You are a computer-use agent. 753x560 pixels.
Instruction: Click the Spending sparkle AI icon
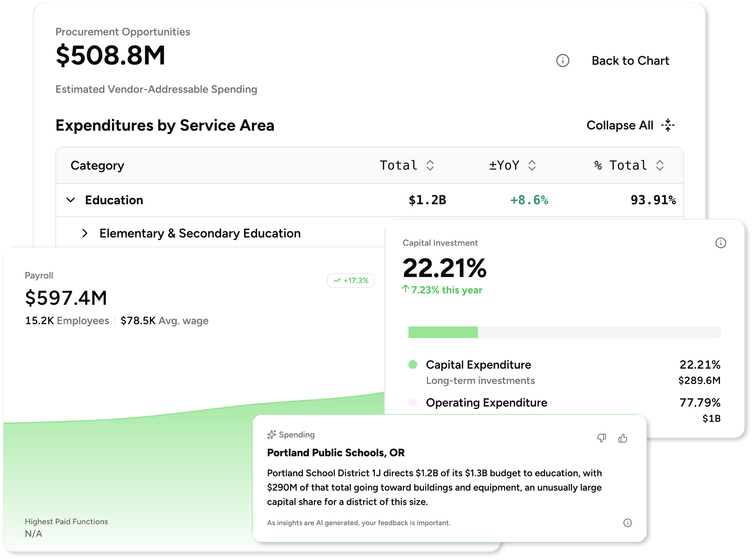(x=271, y=435)
